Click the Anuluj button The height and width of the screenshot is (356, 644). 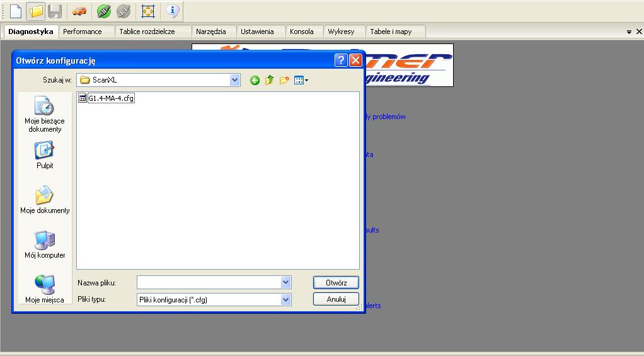336,299
